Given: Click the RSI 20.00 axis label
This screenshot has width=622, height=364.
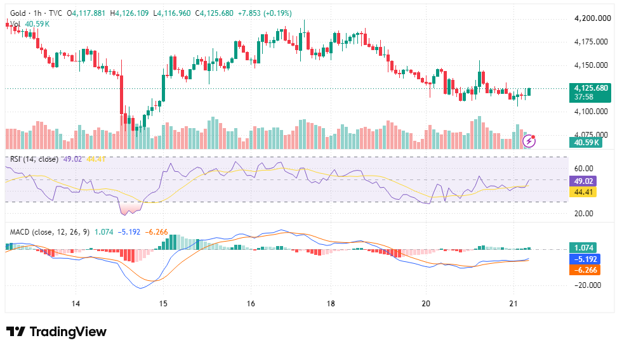Looking at the screenshot, I should pos(584,214).
